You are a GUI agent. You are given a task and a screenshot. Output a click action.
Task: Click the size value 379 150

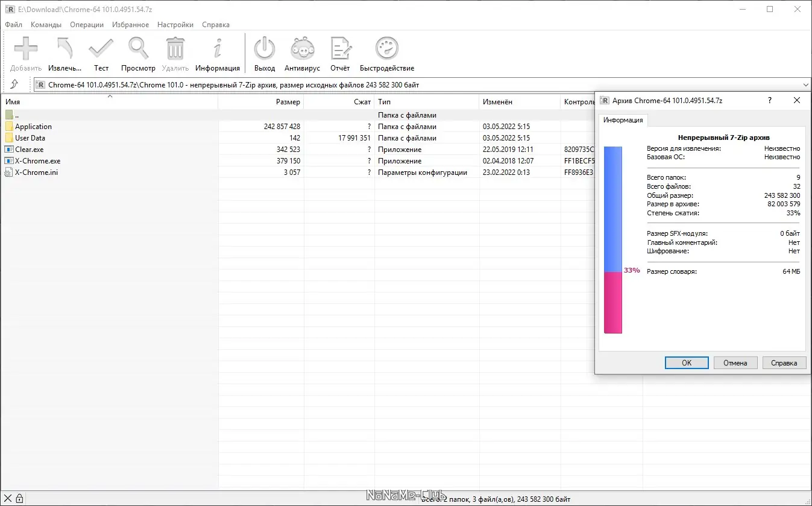[x=288, y=161]
